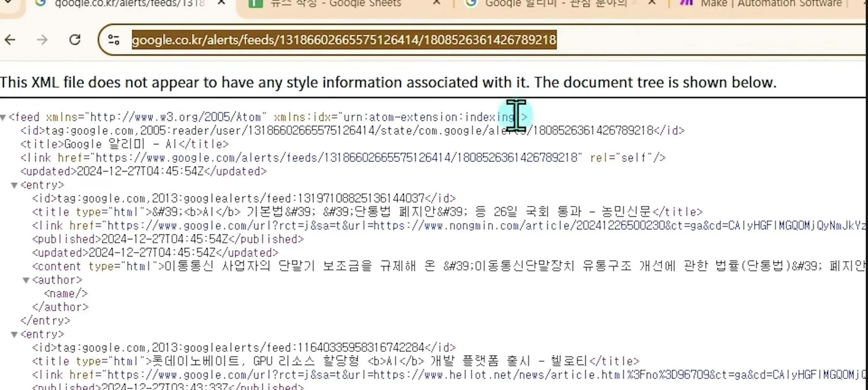Click the feed-level updated timestamp under self link
This screenshot has height=390, width=868.
point(144,171)
